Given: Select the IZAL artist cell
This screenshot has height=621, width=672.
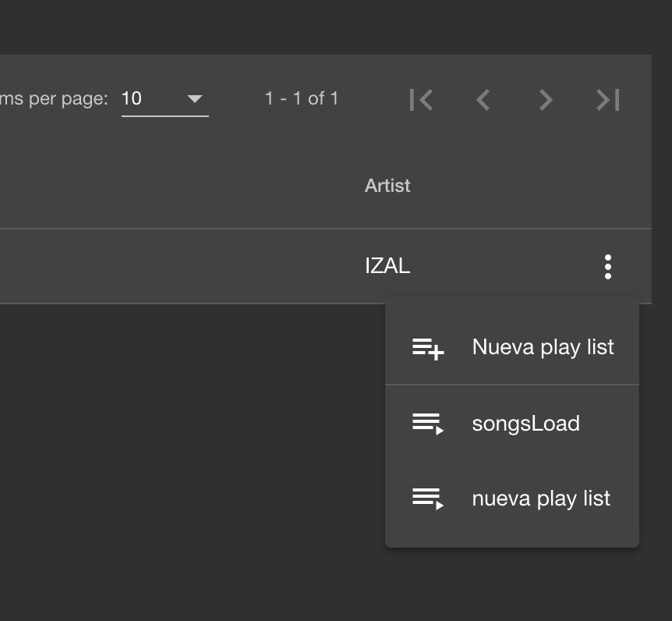Looking at the screenshot, I should pyautogui.click(x=387, y=266).
